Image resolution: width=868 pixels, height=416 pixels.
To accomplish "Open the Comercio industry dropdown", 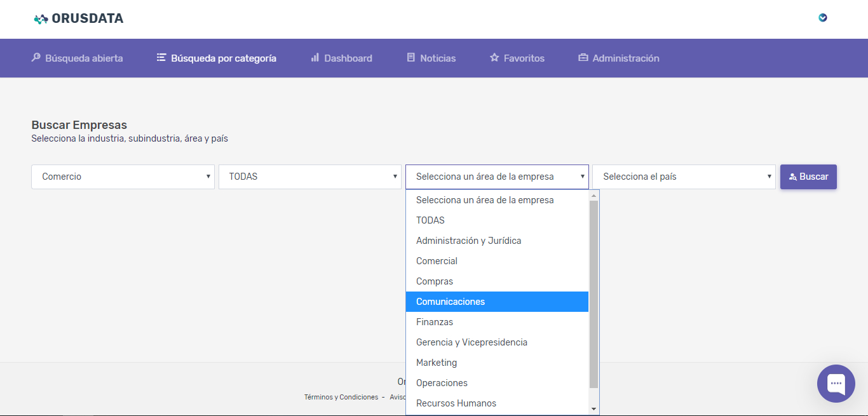I will (123, 177).
